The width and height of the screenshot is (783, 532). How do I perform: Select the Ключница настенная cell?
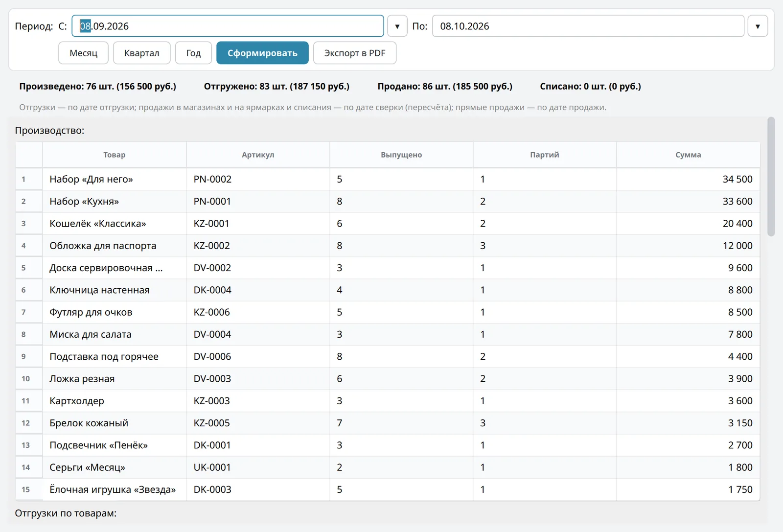pos(115,290)
